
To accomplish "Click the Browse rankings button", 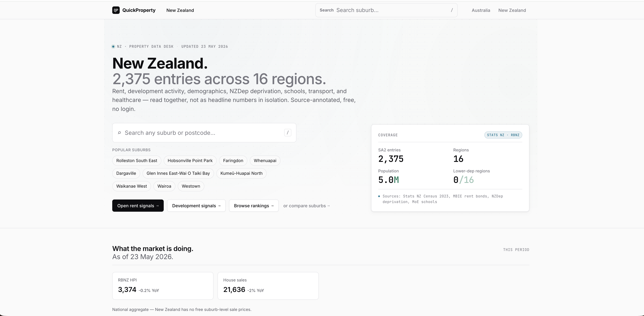I will 254,205.
